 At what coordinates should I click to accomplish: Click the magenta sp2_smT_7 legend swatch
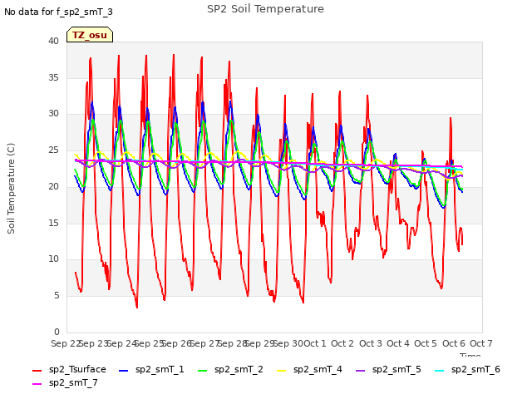pyautogui.click(x=37, y=384)
